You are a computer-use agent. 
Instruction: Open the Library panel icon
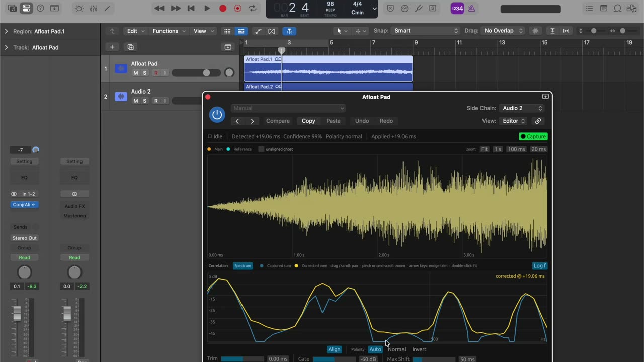tap(12, 8)
